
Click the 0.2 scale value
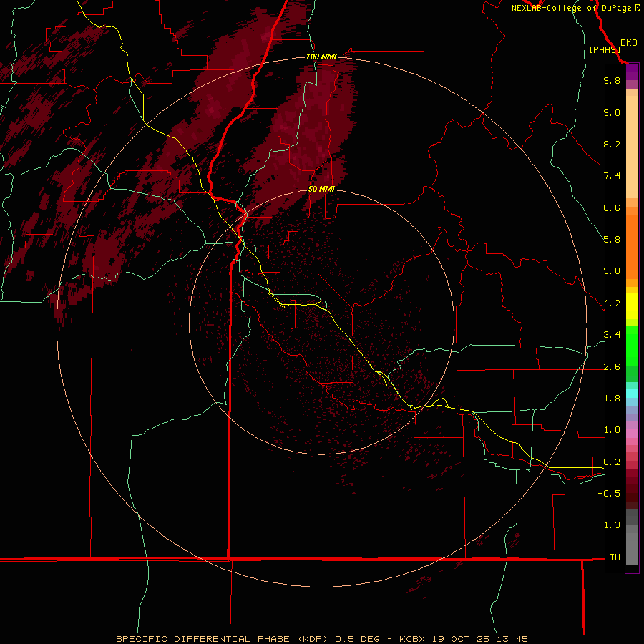(612, 462)
